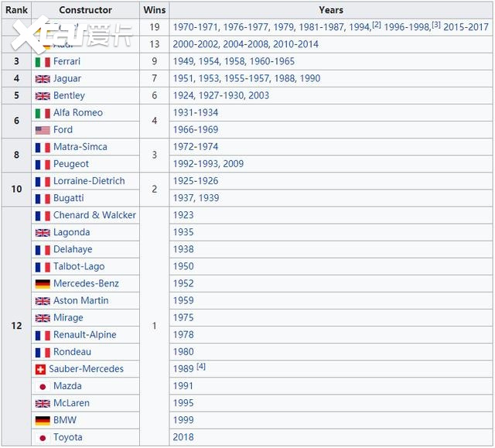
Task: Click the Japanese flag next to Toyota
Action: [x=43, y=438]
